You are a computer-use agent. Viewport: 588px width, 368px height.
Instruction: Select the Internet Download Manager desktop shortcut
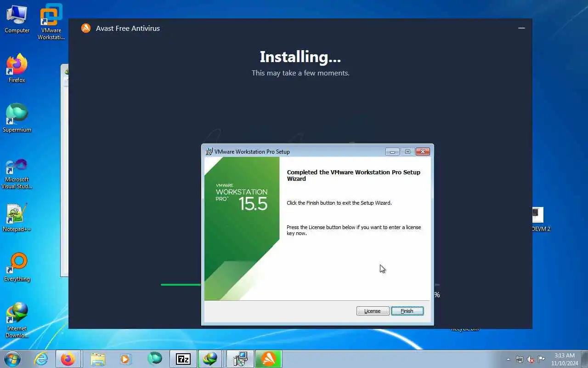pyautogui.click(x=17, y=321)
